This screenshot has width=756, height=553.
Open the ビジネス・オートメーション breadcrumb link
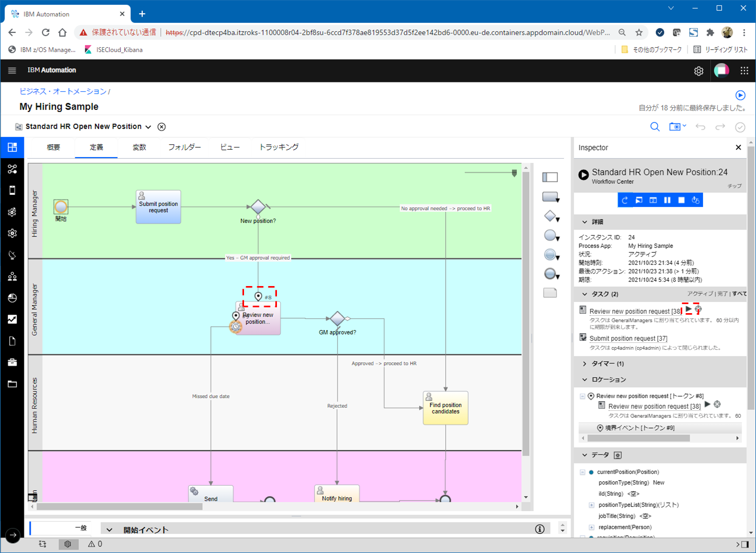[x=63, y=91]
